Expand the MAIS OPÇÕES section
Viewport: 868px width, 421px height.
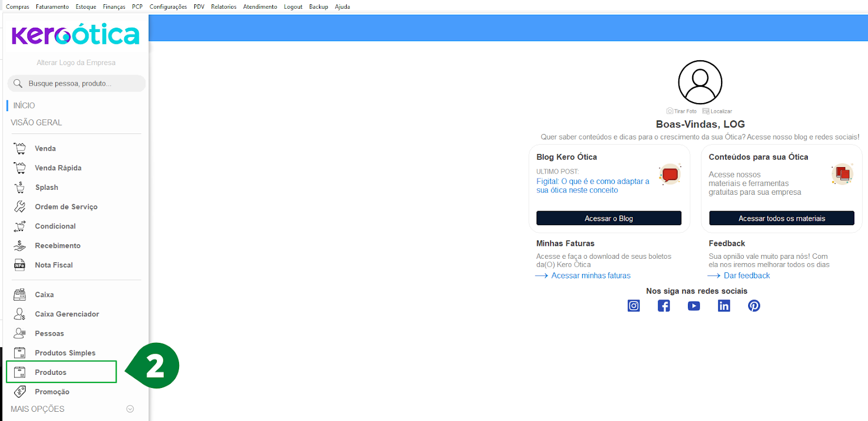pos(130,409)
